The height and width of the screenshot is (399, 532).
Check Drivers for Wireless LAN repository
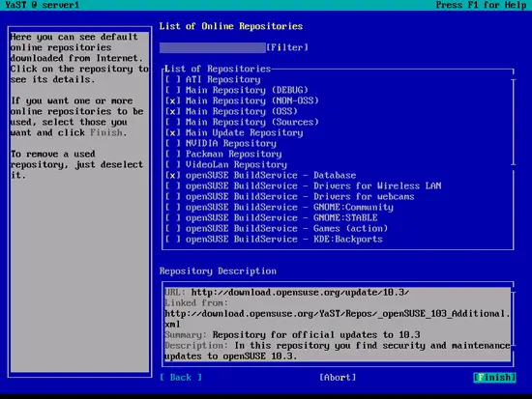(173, 186)
